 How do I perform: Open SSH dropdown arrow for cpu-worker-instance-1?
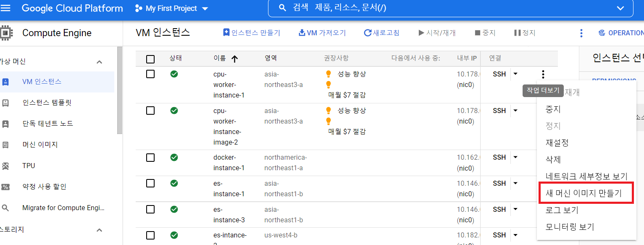click(x=515, y=74)
